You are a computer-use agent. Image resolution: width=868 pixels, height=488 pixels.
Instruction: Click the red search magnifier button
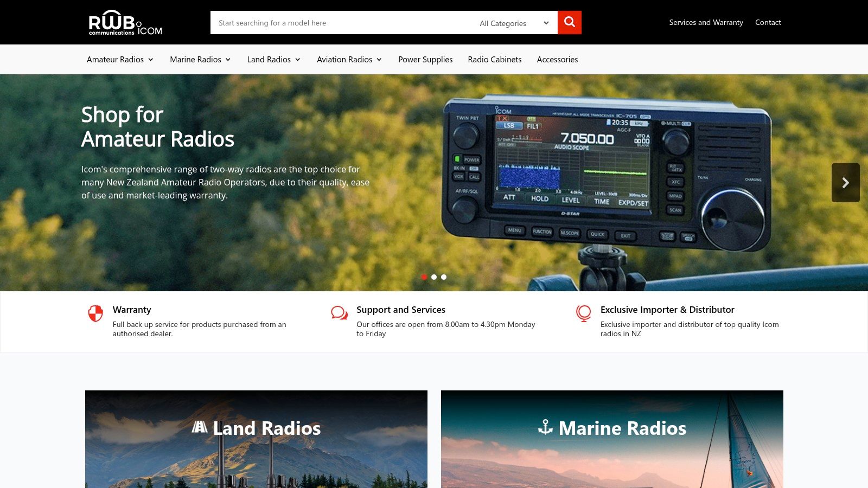570,22
